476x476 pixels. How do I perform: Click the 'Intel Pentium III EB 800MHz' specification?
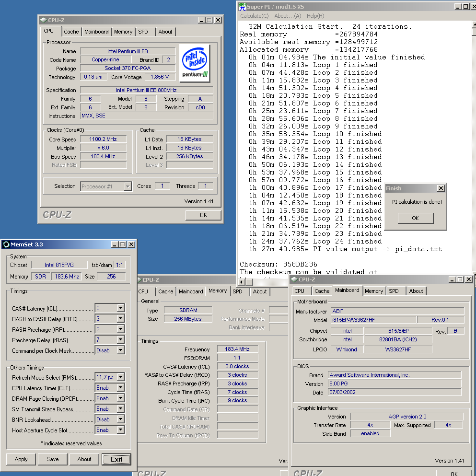click(x=146, y=90)
